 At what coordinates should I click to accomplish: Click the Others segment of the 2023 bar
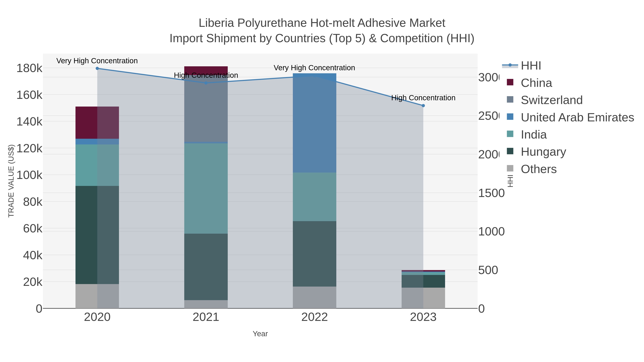coord(423,298)
